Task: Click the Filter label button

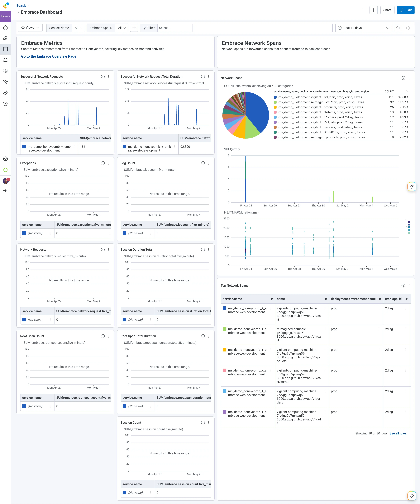Action: (x=149, y=28)
